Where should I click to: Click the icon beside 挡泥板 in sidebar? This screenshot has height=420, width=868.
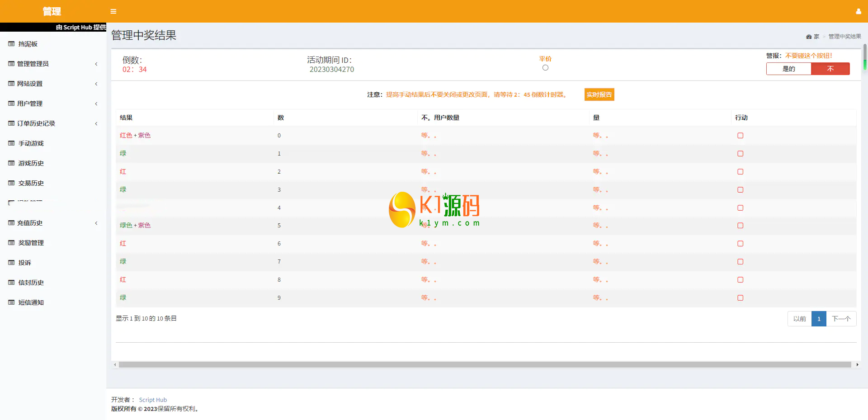point(11,44)
